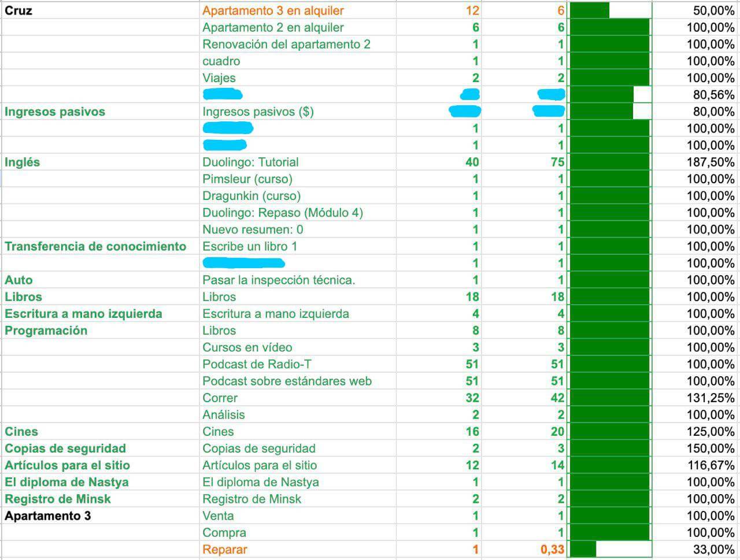This screenshot has height=560, width=740.
Task: Click the 'Podcast de Radio-T' cell
Action: 298,364
